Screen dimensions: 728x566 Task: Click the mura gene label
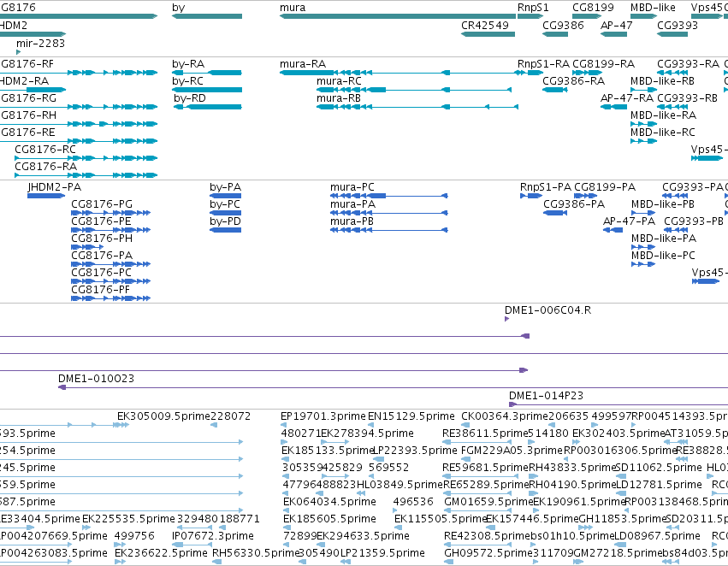tap(293, 8)
